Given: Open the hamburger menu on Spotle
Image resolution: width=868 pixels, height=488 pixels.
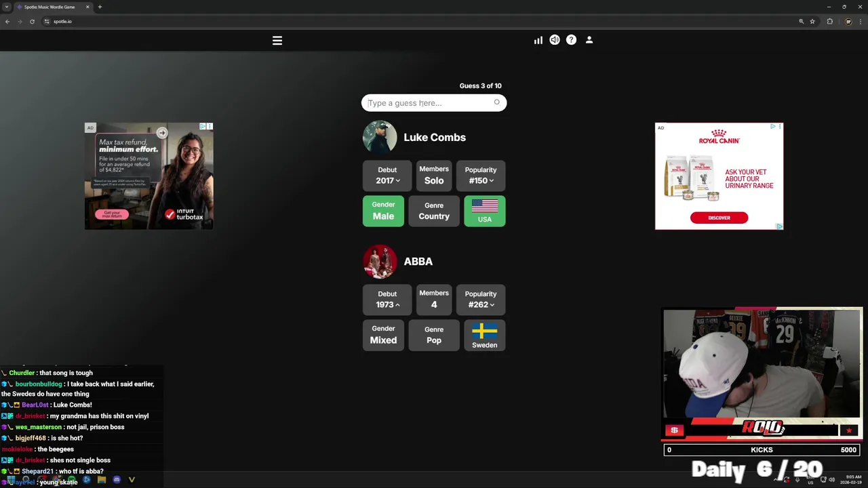Looking at the screenshot, I should click(x=277, y=41).
